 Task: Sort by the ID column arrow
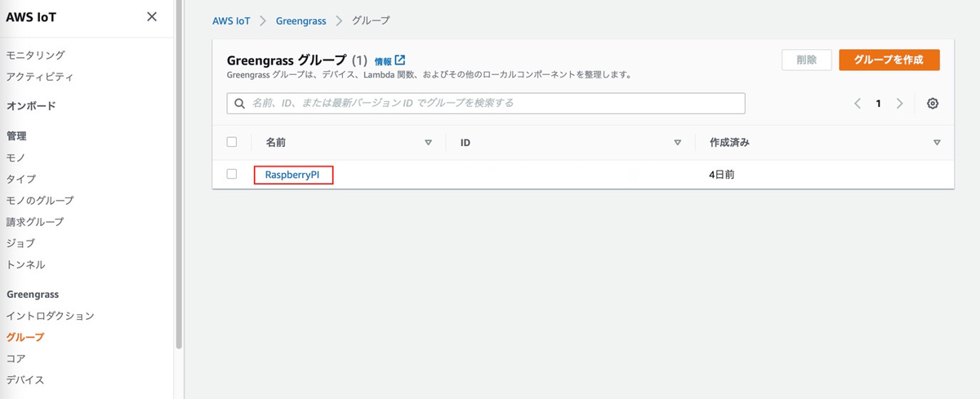(677, 143)
